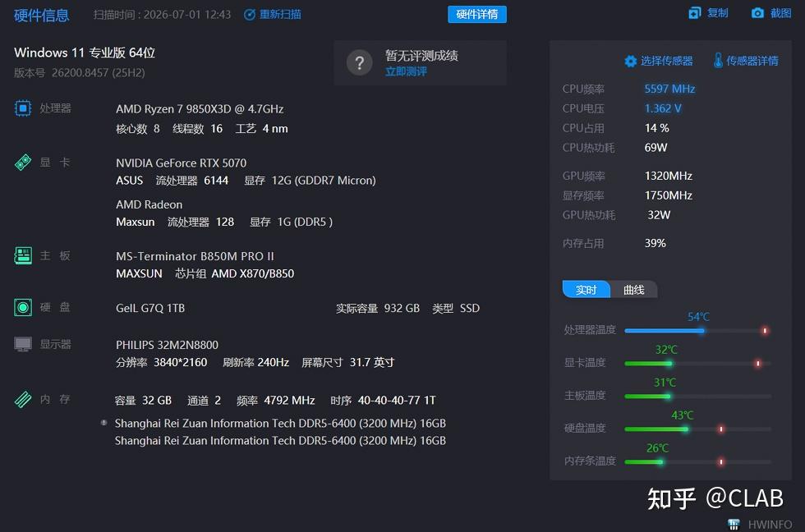Viewport: 805px width, 532px height.
Task: Click the 截图 camera icon
Action: click(x=757, y=13)
